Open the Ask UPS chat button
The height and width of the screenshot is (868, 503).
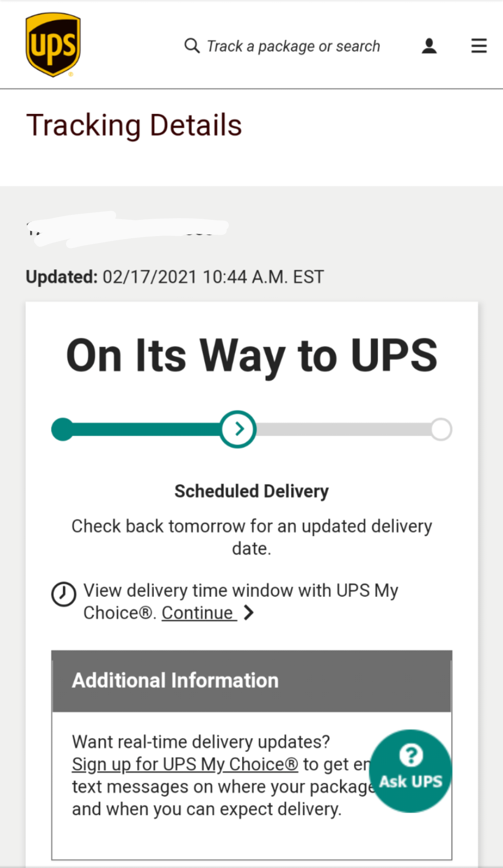[411, 771]
